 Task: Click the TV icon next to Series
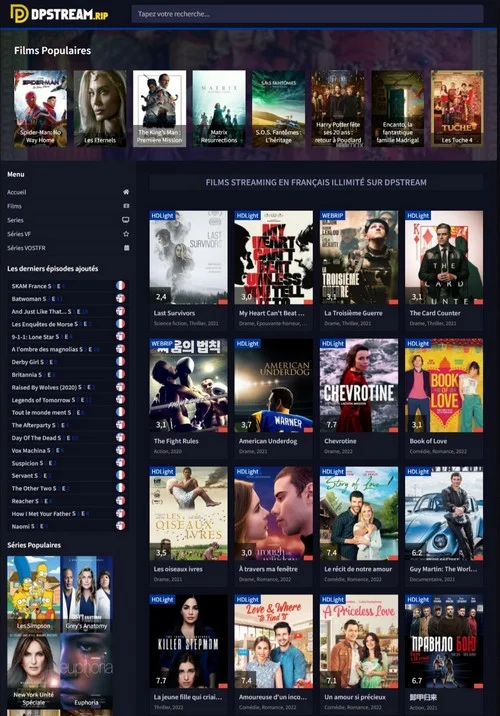pyautogui.click(x=126, y=220)
